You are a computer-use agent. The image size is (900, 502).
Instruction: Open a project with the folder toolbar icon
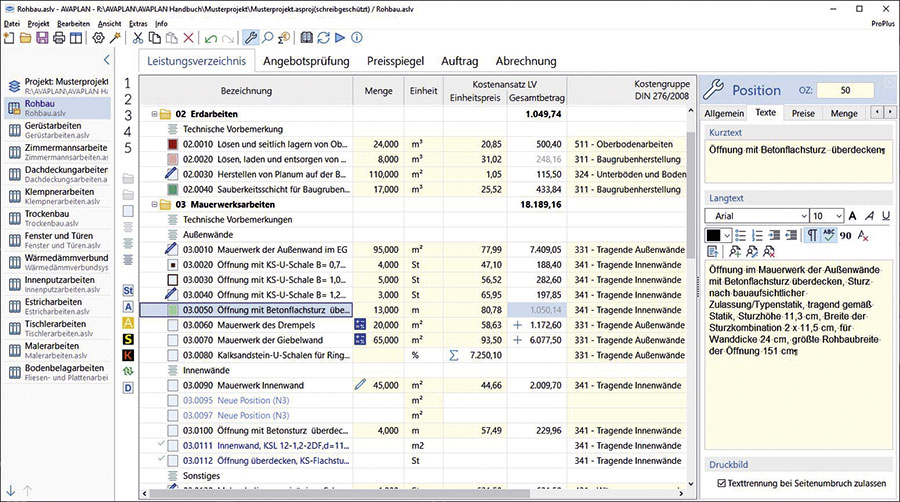25,38
